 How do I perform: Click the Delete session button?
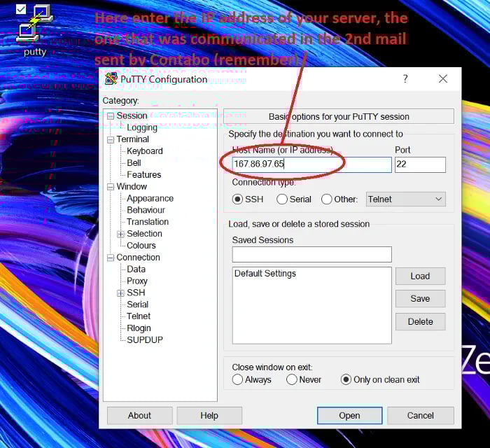pyautogui.click(x=420, y=321)
